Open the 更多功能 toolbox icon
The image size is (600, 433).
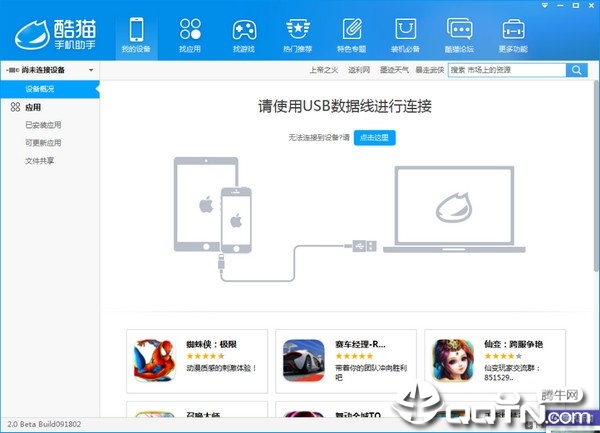[513, 35]
